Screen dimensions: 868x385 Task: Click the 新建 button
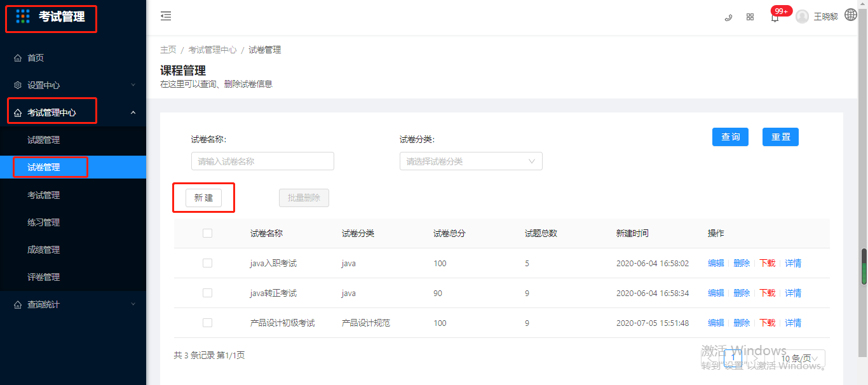[x=203, y=198]
